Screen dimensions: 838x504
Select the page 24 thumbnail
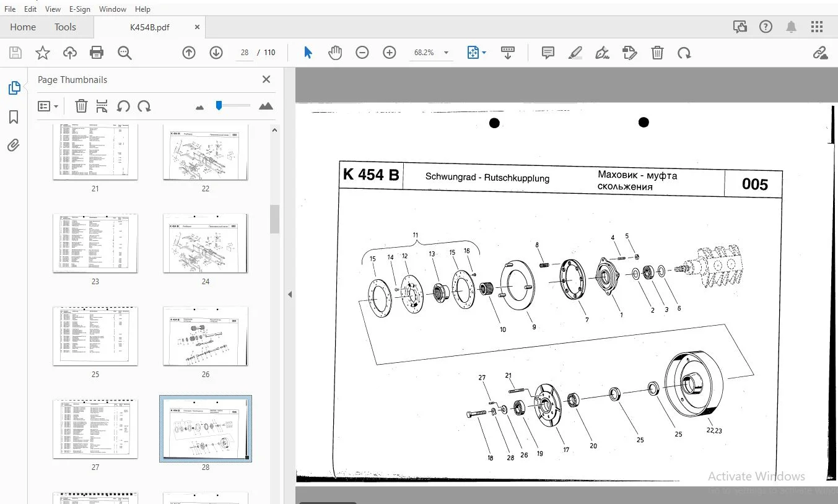(x=206, y=243)
